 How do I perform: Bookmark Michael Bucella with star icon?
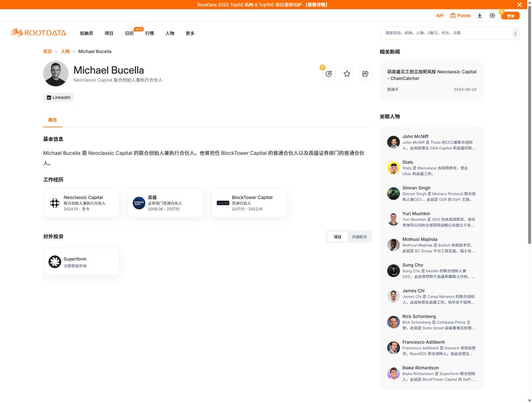(347, 74)
